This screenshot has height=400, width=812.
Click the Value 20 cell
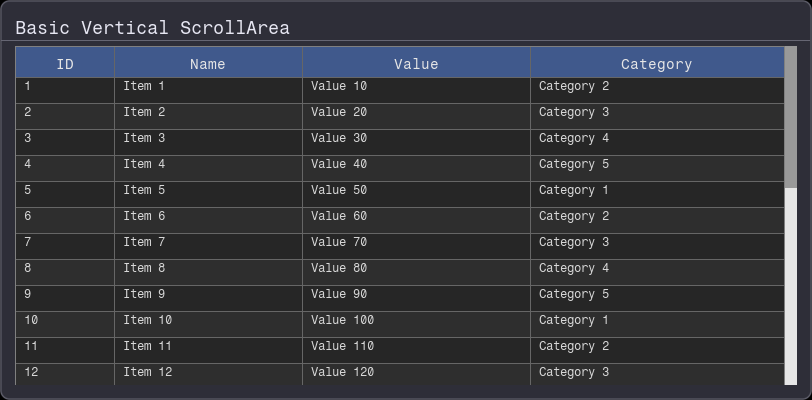[416, 113]
